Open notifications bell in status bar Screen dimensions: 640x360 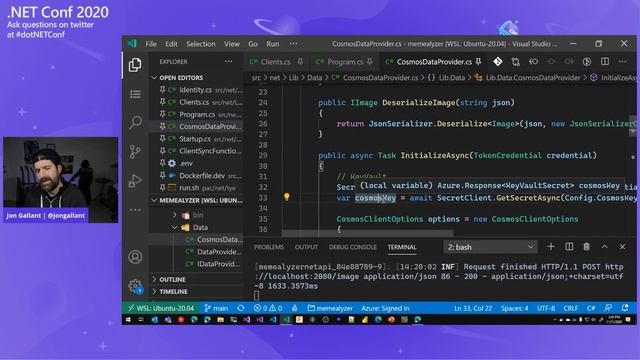[x=625, y=308]
